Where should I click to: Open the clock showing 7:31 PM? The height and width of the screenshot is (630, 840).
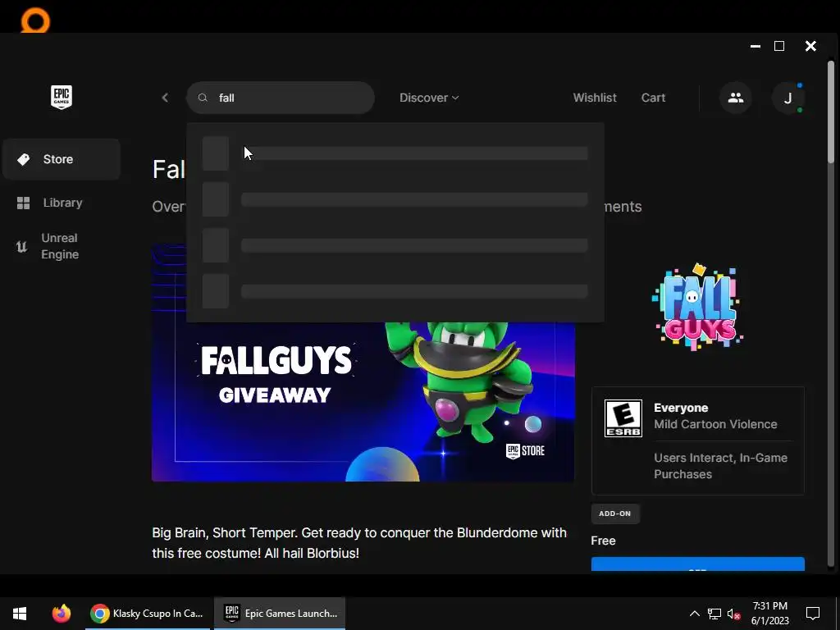tap(769, 614)
